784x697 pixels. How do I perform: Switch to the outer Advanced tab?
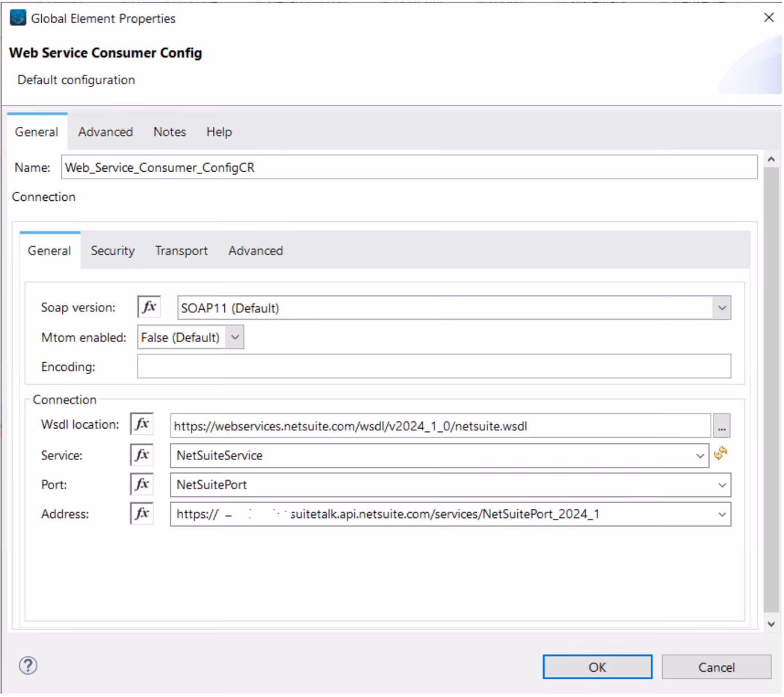click(x=105, y=132)
